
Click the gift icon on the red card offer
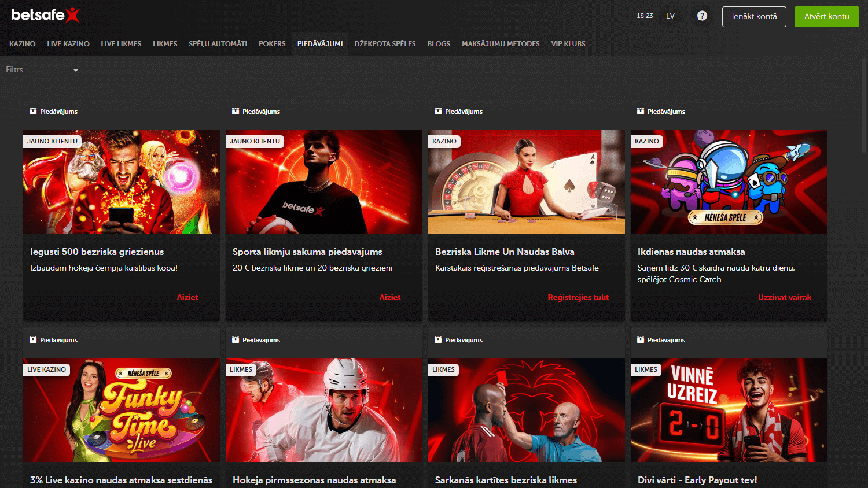tap(437, 339)
